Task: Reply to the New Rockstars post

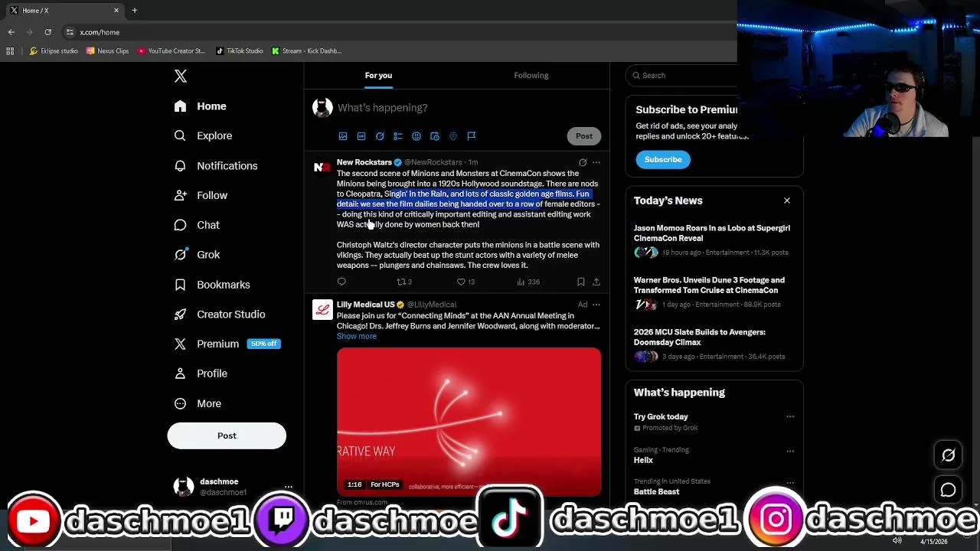Action: coord(341,282)
